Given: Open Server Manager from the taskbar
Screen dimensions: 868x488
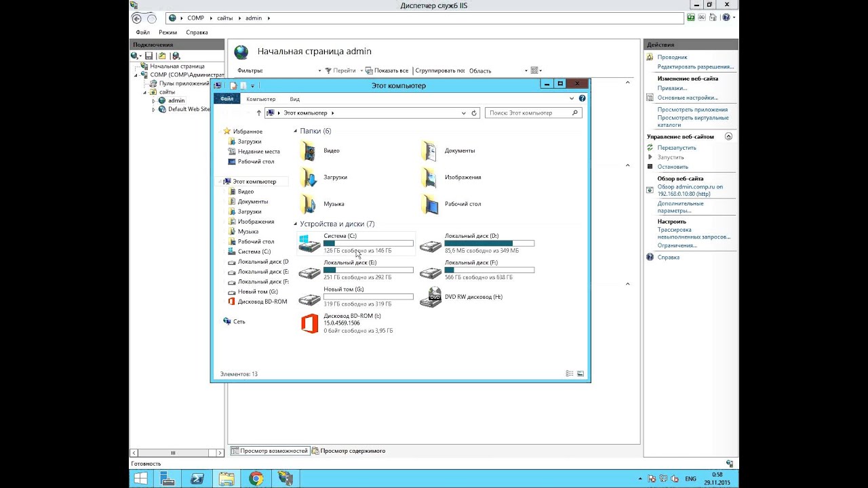Looking at the screenshot, I should tap(167, 479).
